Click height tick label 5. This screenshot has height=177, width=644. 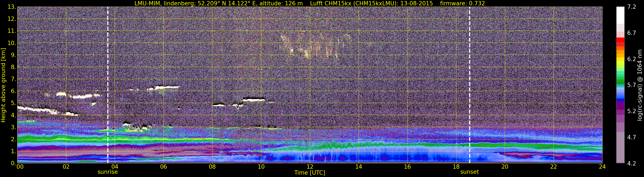coord(13,103)
